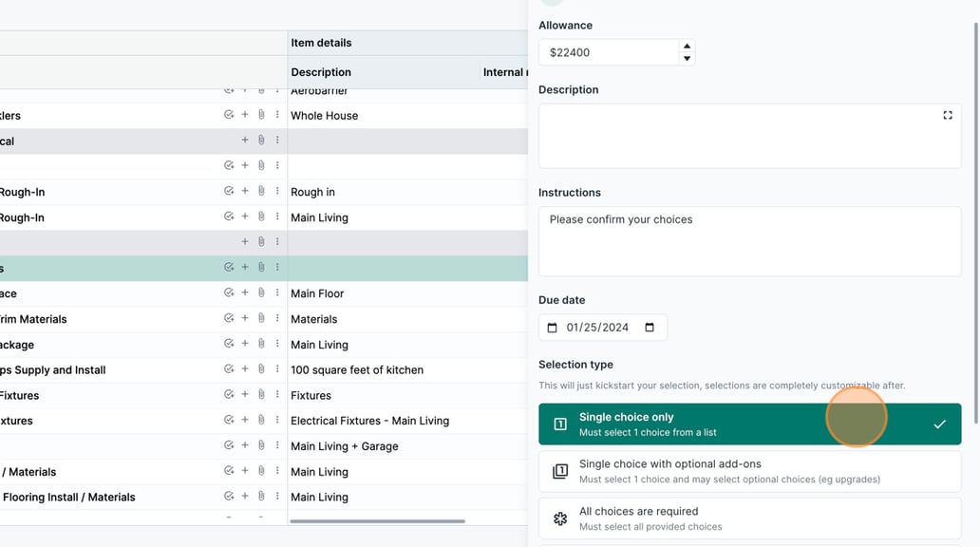Screen dimensions: 980x547
Task: Open the Due date calendar picker
Action: 650,328
